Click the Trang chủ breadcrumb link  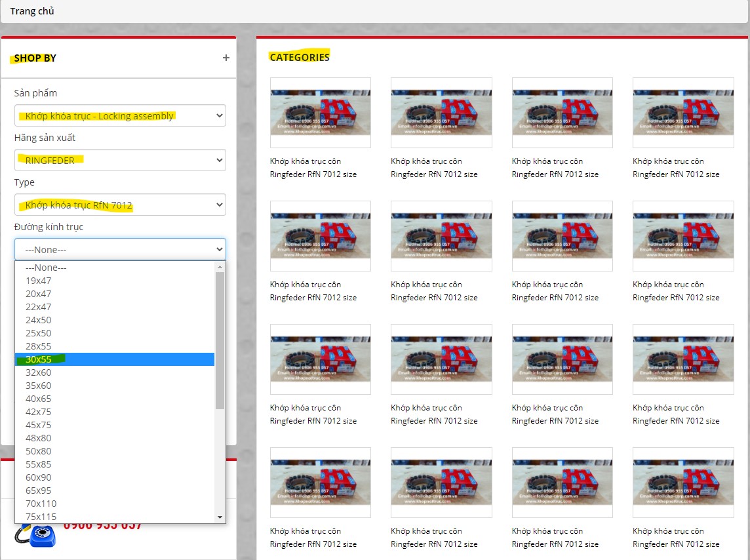pos(32,11)
